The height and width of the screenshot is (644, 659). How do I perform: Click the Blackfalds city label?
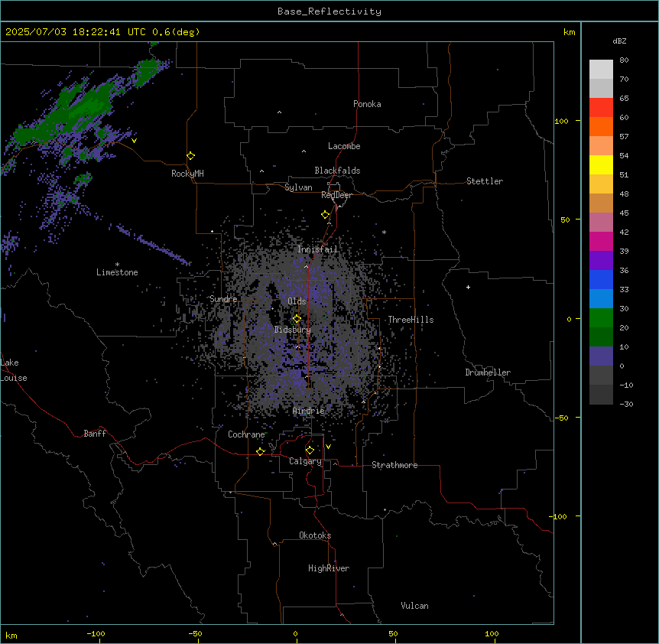click(337, 171)
